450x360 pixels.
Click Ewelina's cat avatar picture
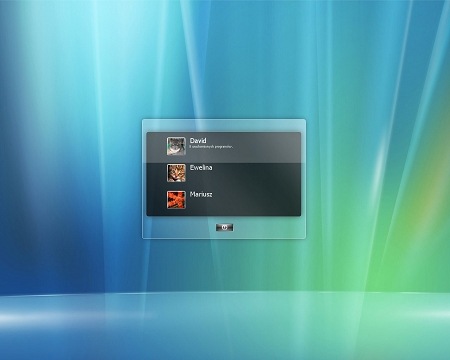[x=176, y=173]
